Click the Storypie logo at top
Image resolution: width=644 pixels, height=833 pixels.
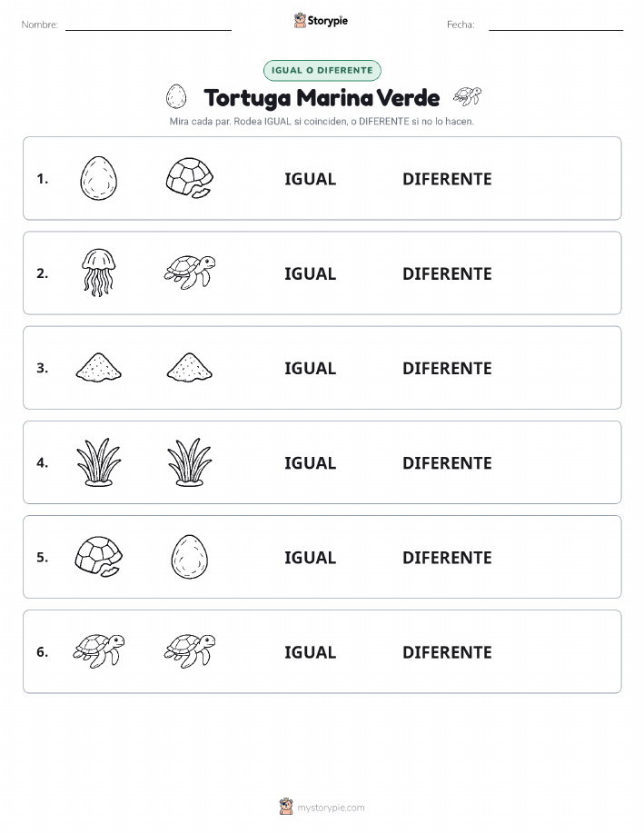[x=321, y=21]
